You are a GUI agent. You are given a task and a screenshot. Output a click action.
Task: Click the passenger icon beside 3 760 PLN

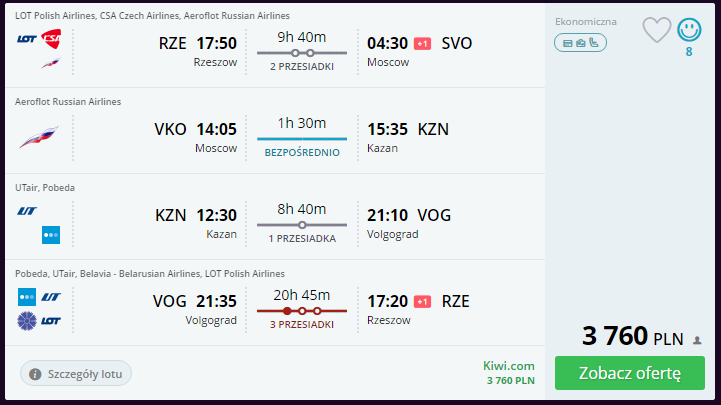697,340
